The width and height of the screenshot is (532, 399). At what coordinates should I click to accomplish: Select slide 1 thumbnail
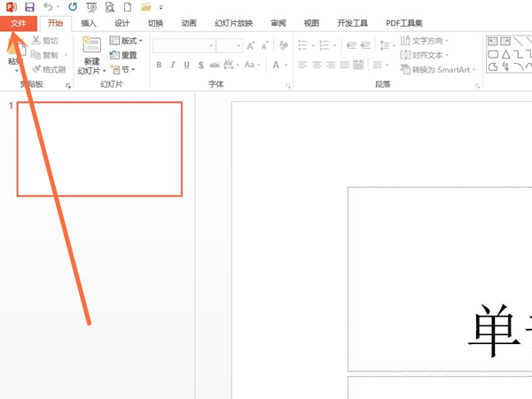(99, 149)
